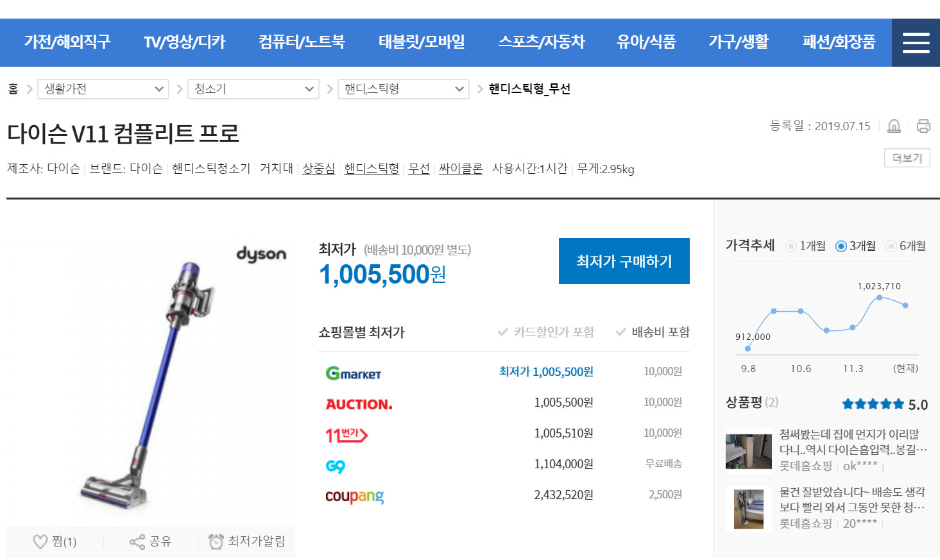Click the Coupang 2,432,520원 price
The image size is (940, 560).
563,495
